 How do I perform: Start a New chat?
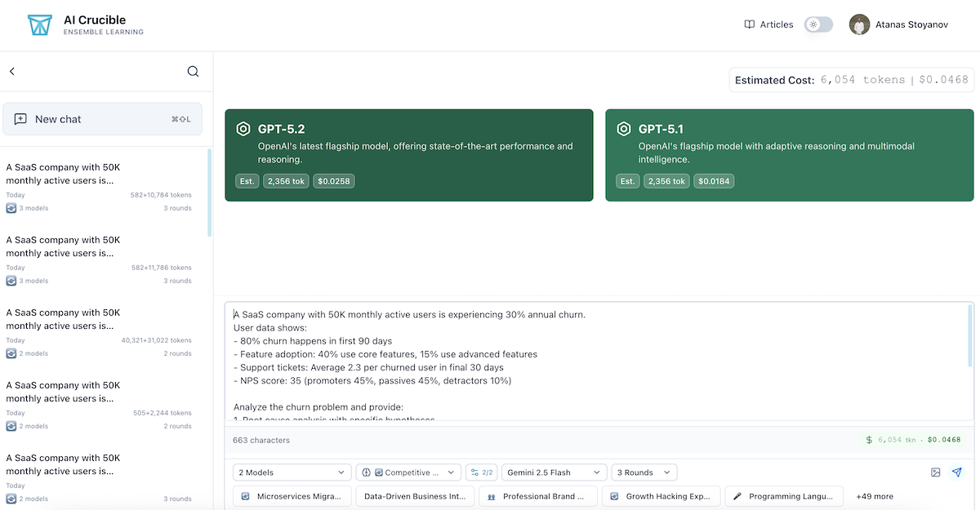[102, 119]
